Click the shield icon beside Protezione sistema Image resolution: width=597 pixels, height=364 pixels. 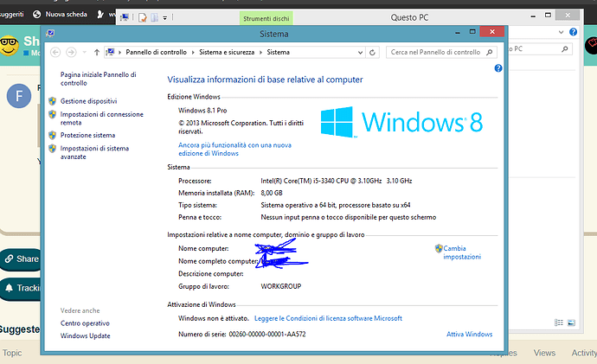click(x=53, y=135)
